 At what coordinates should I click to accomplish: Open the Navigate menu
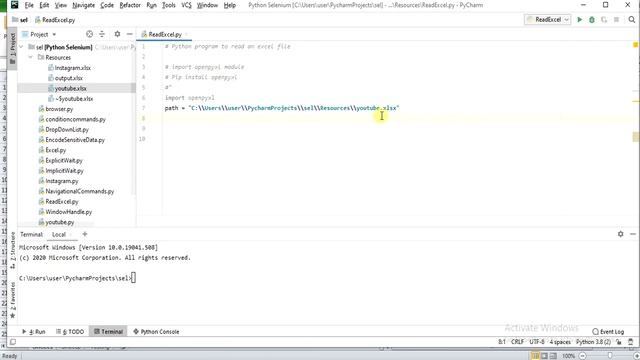pyautogui.click(x=83, y=5)
